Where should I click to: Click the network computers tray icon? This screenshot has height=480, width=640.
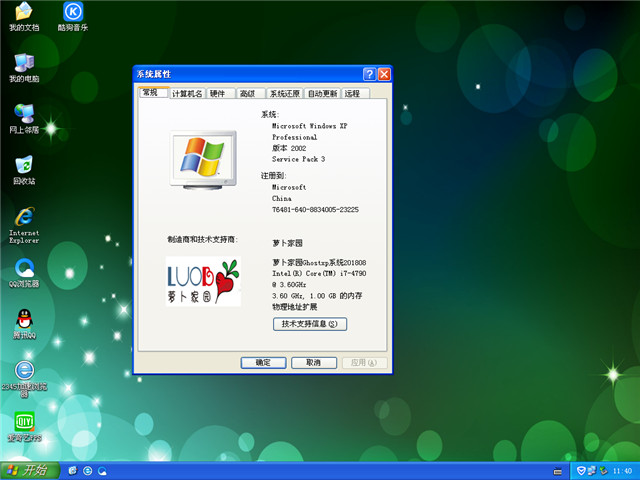click(592, 471)
